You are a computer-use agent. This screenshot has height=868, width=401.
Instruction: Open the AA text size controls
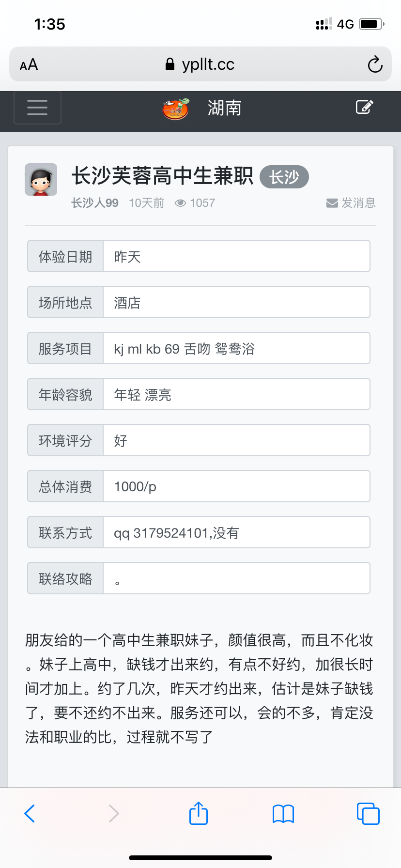tap(28, 64)
